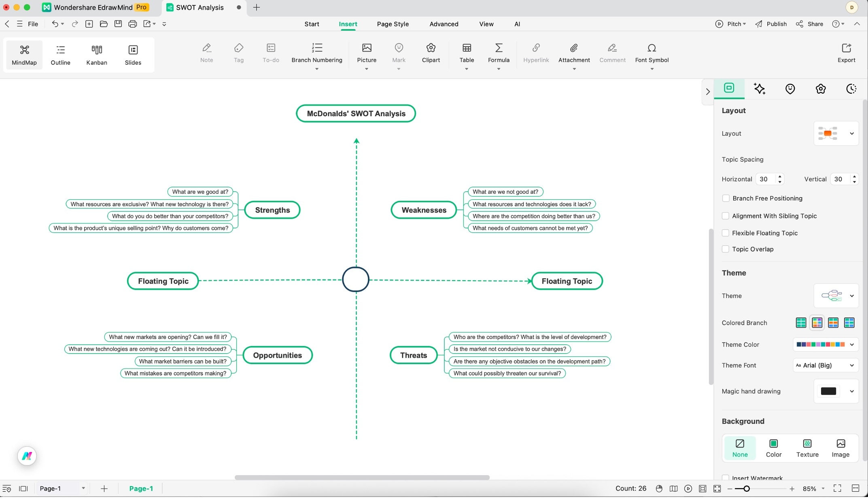Open the Start ribbon tab

[x=312, y=24]
